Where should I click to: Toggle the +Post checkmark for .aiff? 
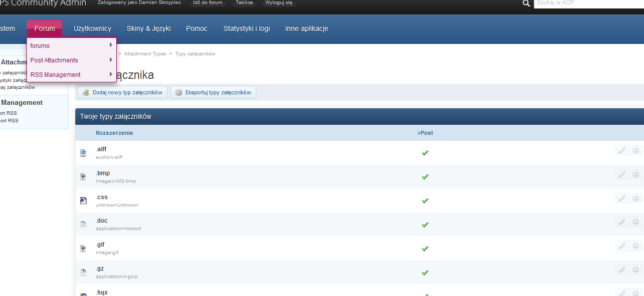[x=425, y=153]
